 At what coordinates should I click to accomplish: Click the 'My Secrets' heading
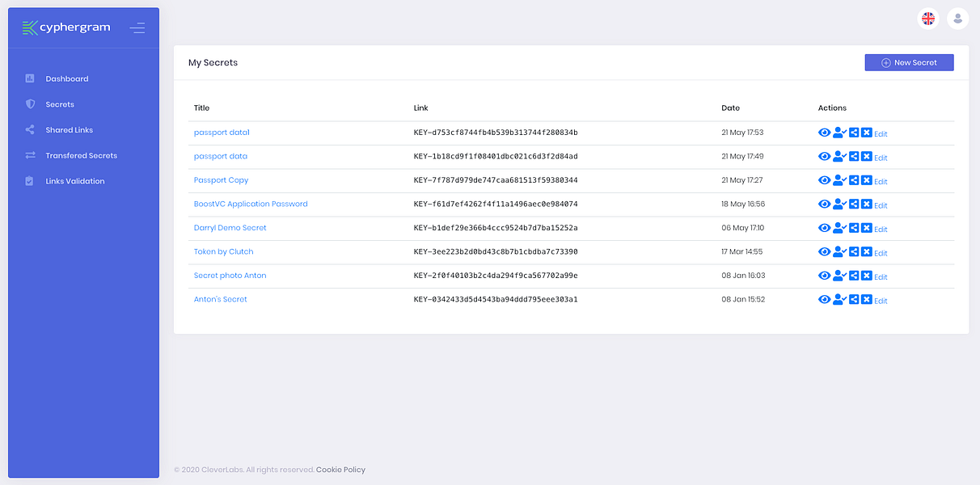[x=213, y=62]
